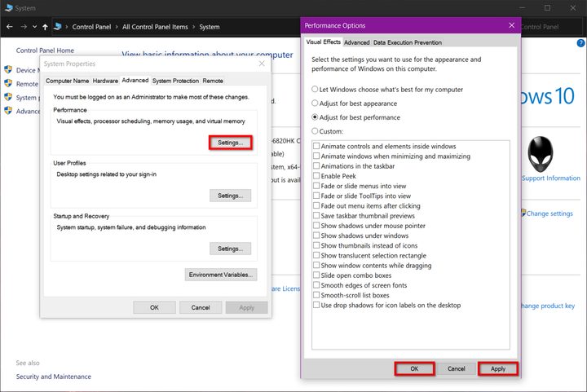Enable Show shadows under windows
This screenshot has width=587, height=392.
[x=316, y=236]
